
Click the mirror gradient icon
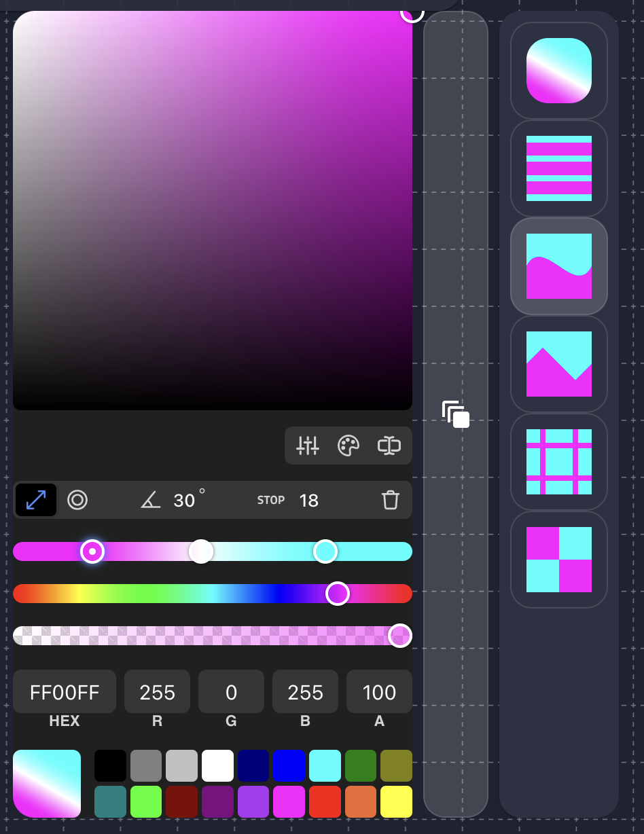389,446
